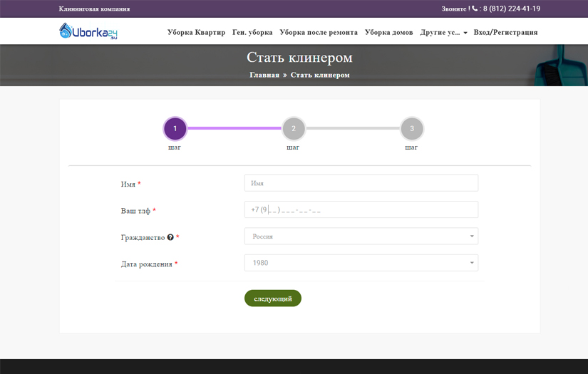The height and width of the screenshot is (374, 588).
Task: Focus the Имя input field
Action: coord(361,183)
